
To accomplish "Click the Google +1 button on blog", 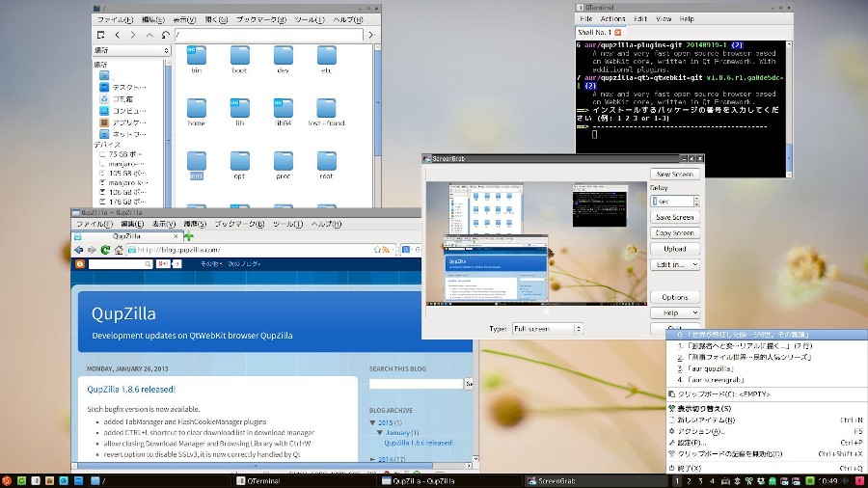I will (x=163, y=264).
